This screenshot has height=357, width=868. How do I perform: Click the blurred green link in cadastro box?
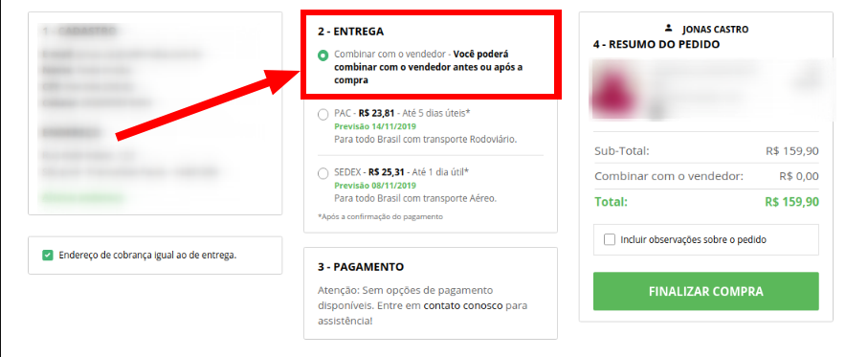pos(83,197)
